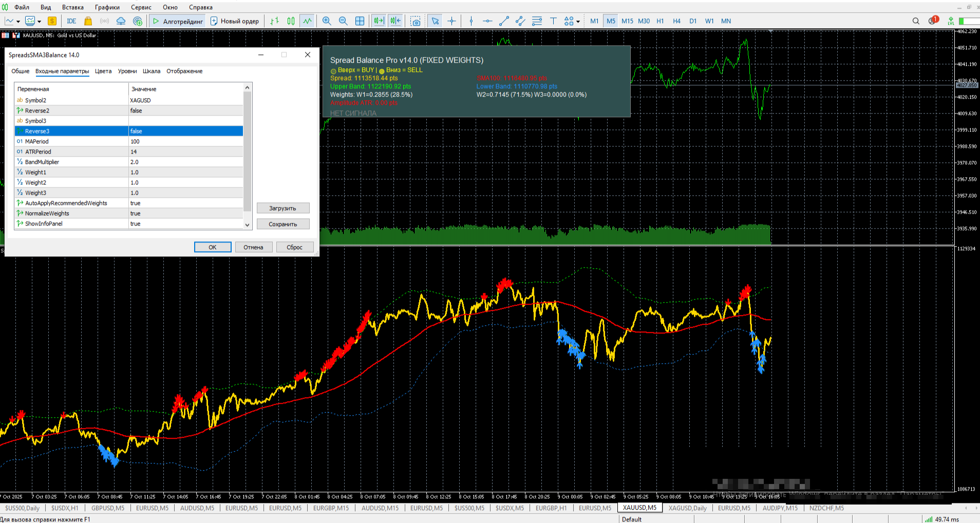
Task: Switch chart to line chart view
Action: pyautogui.click(x=307, y=21)
